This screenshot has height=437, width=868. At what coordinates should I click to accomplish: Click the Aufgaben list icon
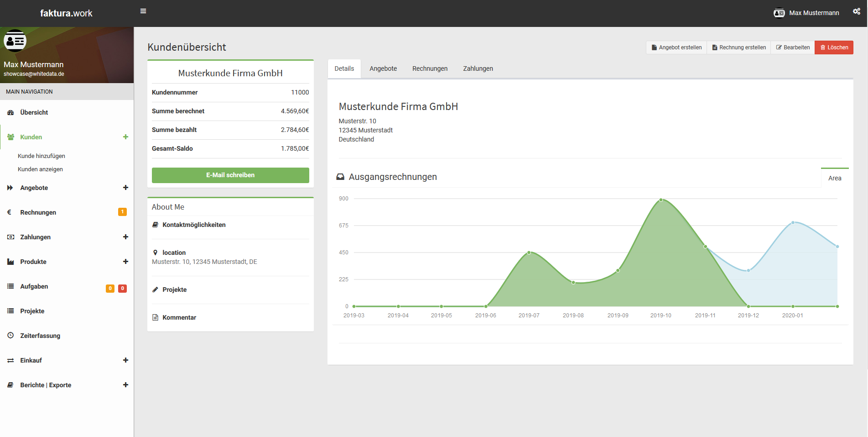point(10,286)
